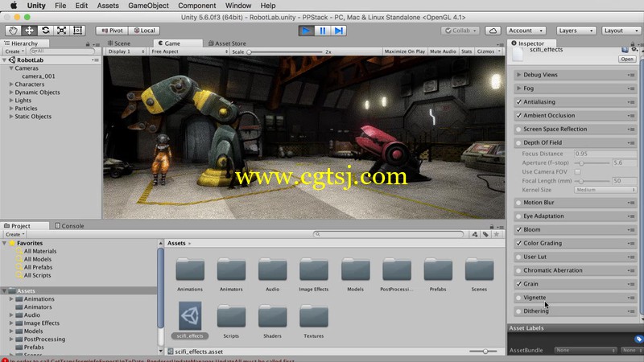Click the Hierarchy panel lock icon
The width and height of the screenshot is (644, 362).
(88, 44)
